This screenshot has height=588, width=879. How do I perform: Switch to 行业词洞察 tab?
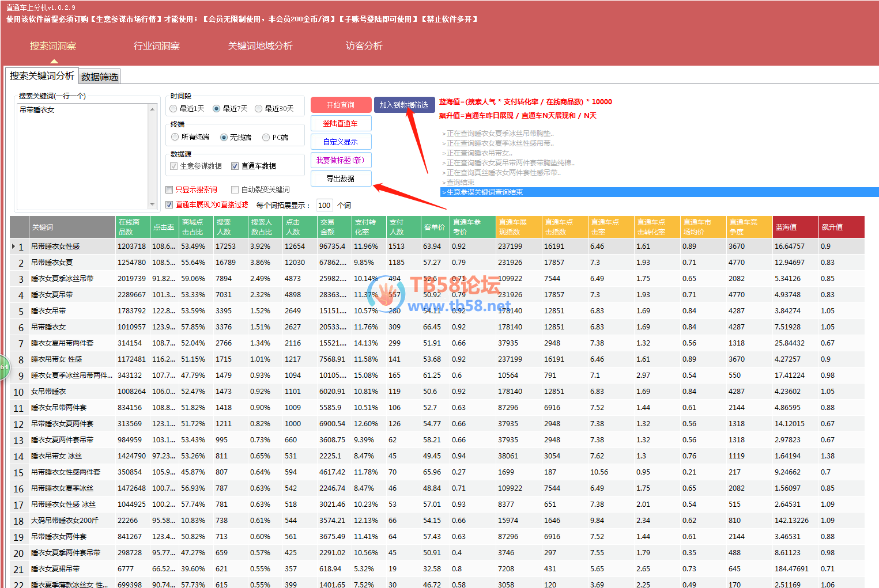[157, 46]
